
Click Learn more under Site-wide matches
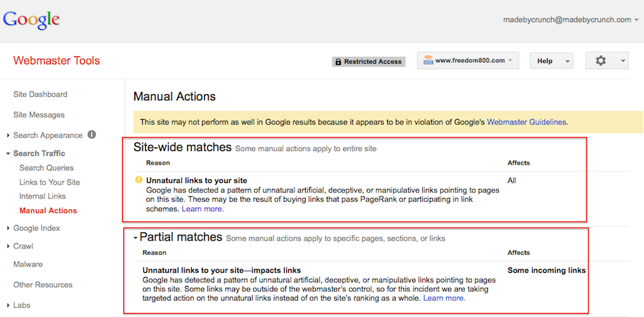[203, 209]
